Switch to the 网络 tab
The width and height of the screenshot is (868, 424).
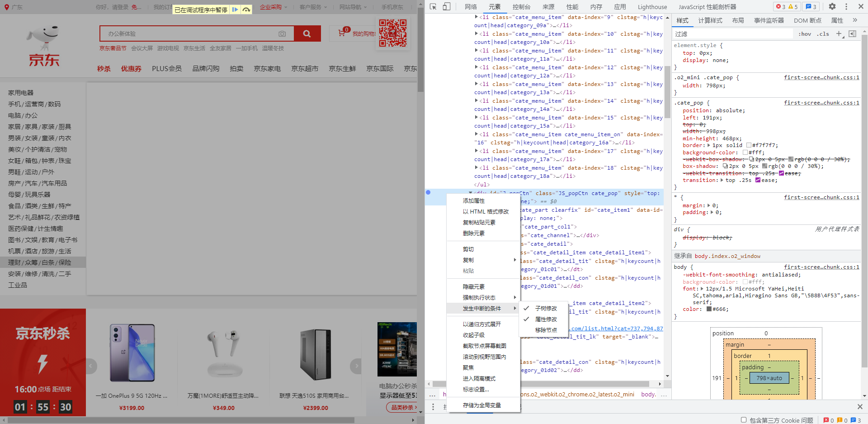point(471,7)
